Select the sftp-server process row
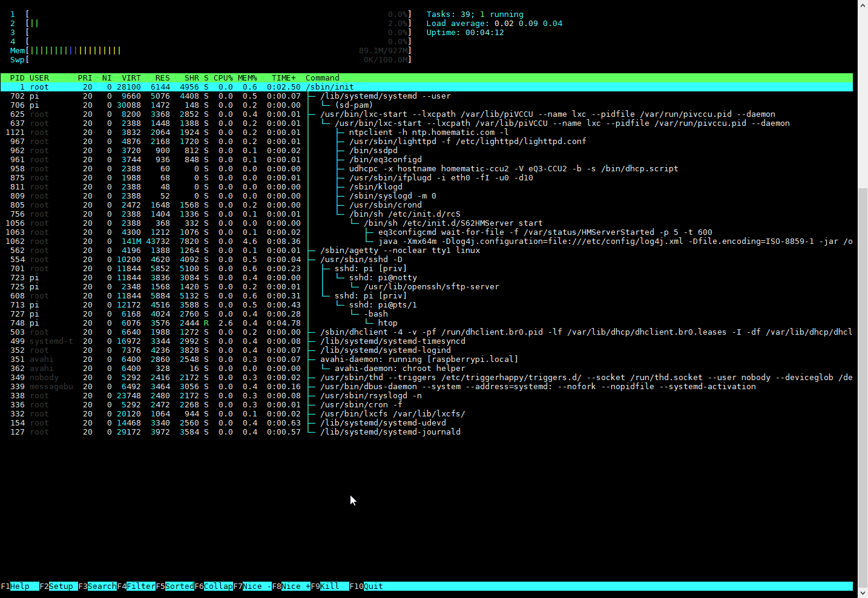The image size is (868, 598). pyautogui.click(x=427, y=287)
